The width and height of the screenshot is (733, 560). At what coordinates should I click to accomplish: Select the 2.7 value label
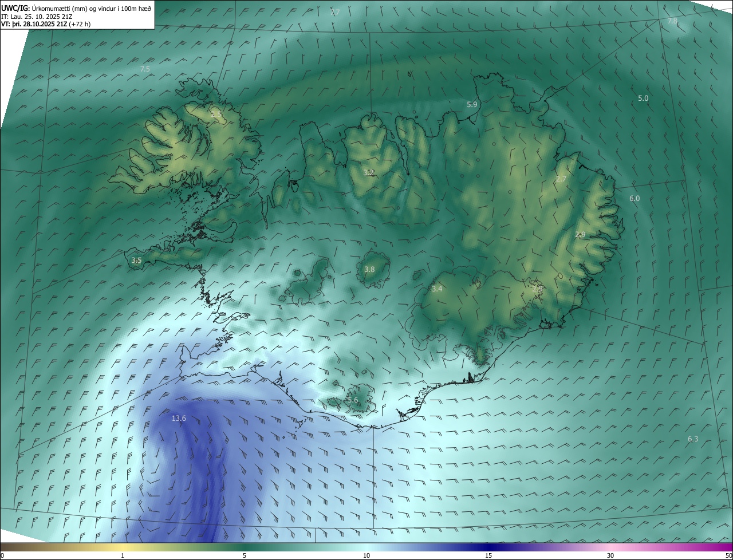click(x=561, y=179)
